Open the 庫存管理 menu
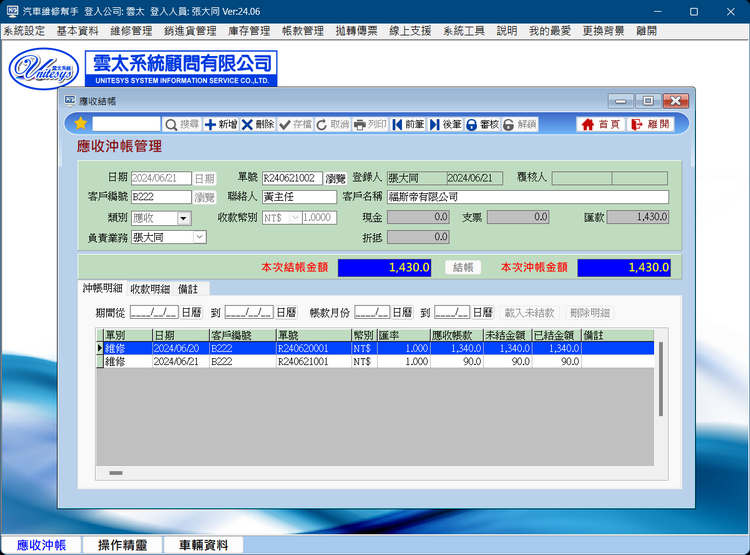The image size is (750, 555). [x=248, y=31]
